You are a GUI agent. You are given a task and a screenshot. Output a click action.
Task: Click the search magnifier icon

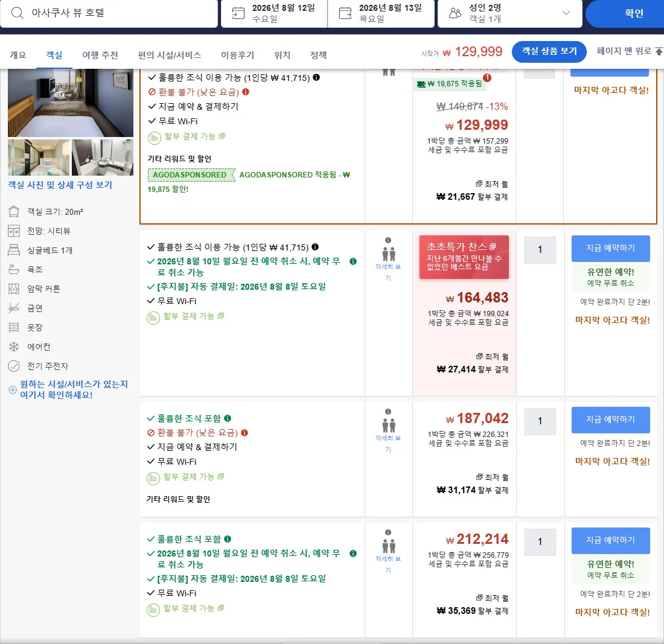pyautogui.click(x=17, y=13)
